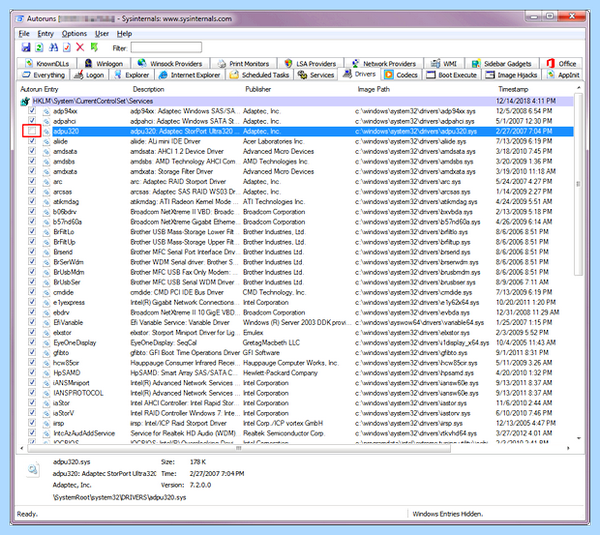Click the green Jump to entry icon
The height and width of the screenshot is (535, 600).
click(94, 47)
